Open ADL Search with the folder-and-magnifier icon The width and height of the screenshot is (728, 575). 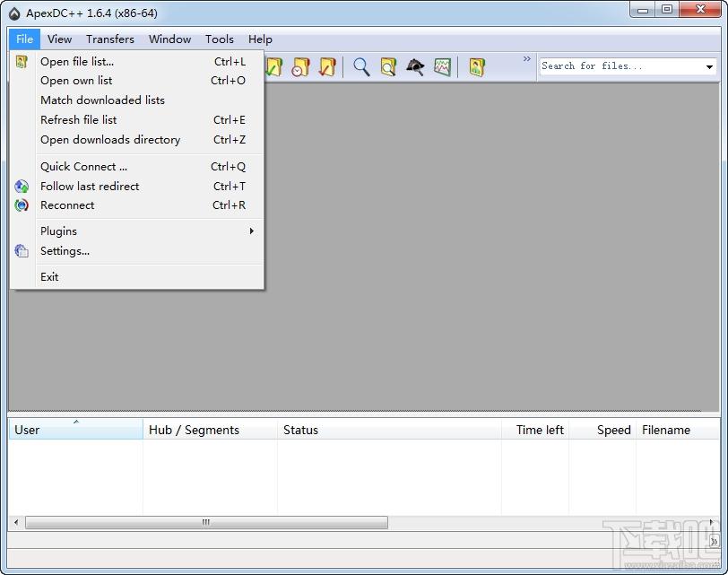tap(388, 67)
